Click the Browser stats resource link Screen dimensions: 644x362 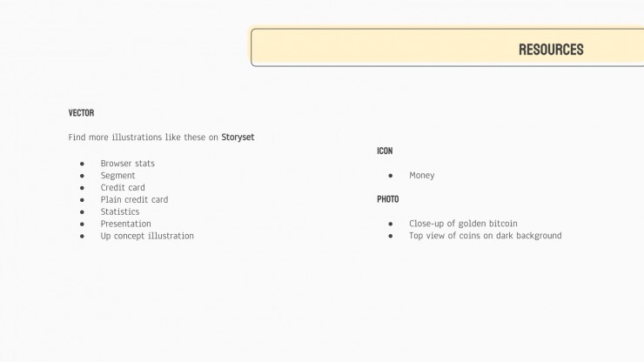coord(128,163)
